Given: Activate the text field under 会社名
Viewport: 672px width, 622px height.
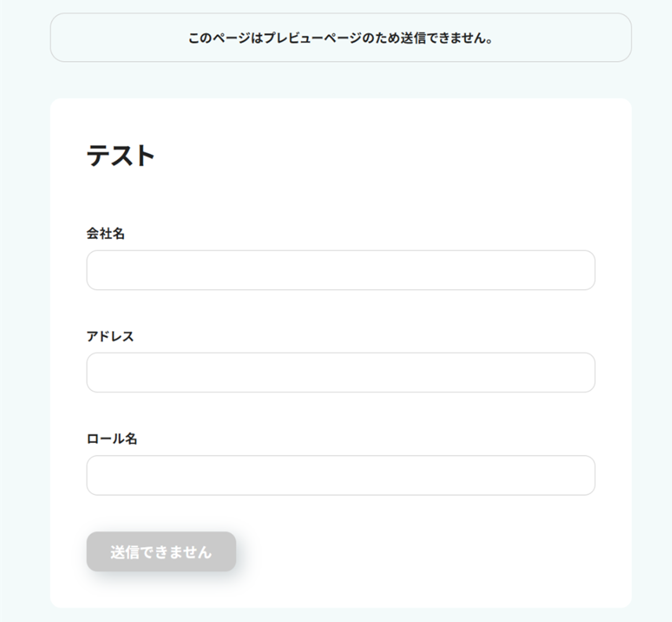Looking at the screenshot, I should [x=341, y=270].
